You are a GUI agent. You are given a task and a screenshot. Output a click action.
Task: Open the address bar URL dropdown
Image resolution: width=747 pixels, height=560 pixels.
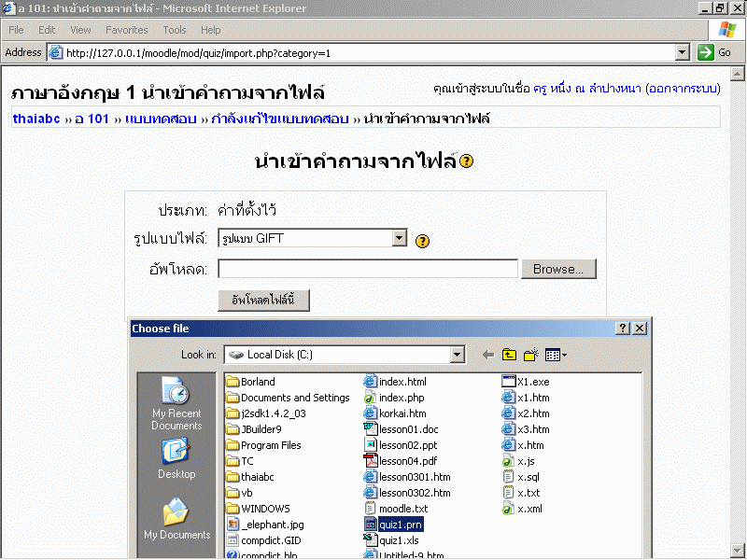(682, 53)
